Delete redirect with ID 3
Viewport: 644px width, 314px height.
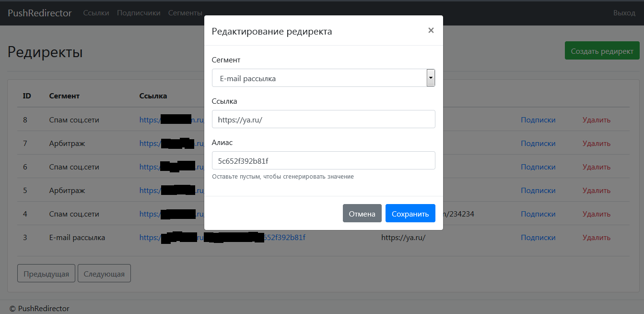[596, 237]
